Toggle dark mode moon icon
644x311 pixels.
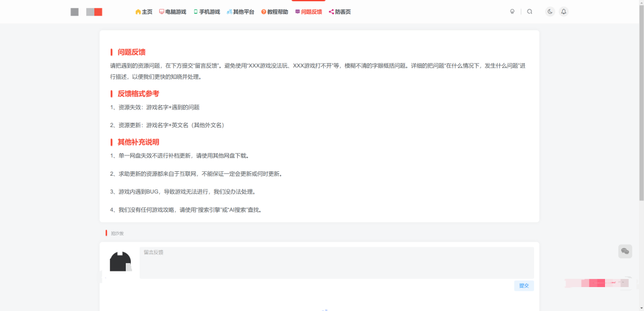tap(550, 11)
